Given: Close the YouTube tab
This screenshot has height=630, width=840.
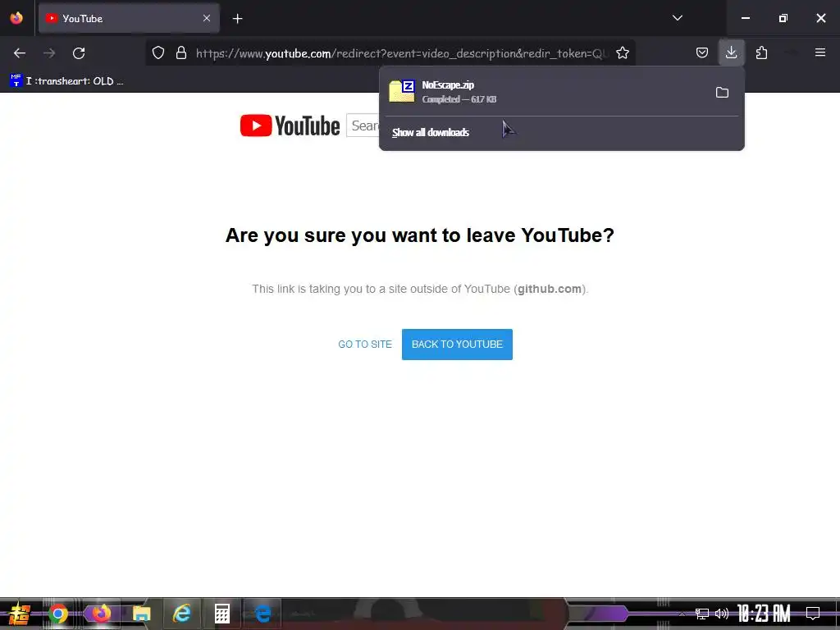Looking at the screenshot, I should click(207, 18).
